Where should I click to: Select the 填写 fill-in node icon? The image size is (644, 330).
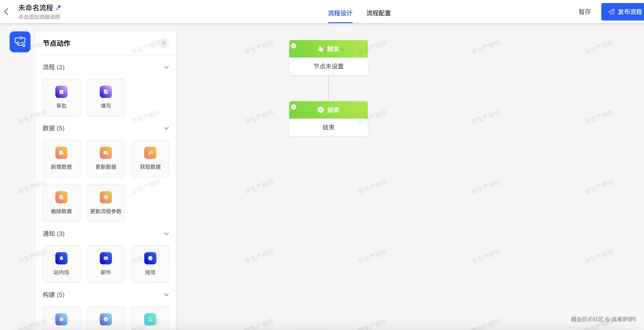click(106, 92)
